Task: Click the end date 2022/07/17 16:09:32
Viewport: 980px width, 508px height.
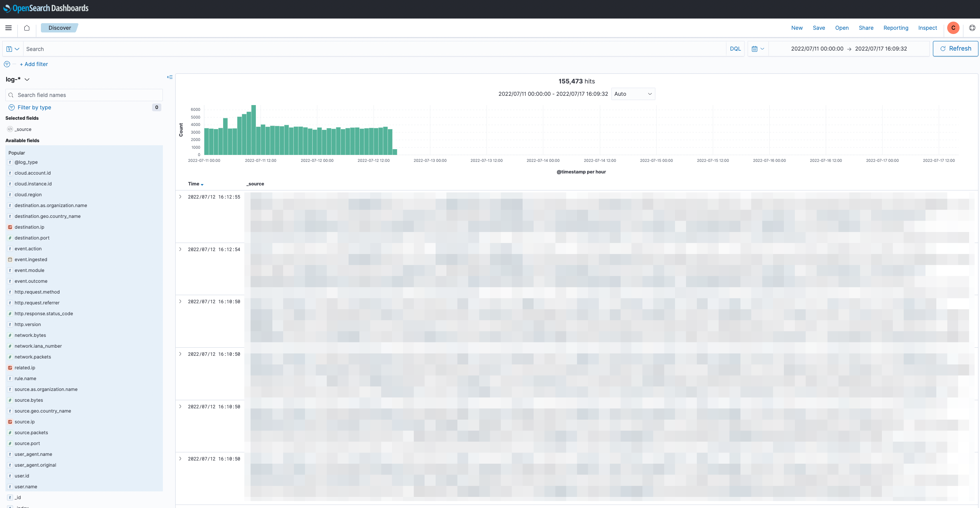Action: [x=881, y=49]
